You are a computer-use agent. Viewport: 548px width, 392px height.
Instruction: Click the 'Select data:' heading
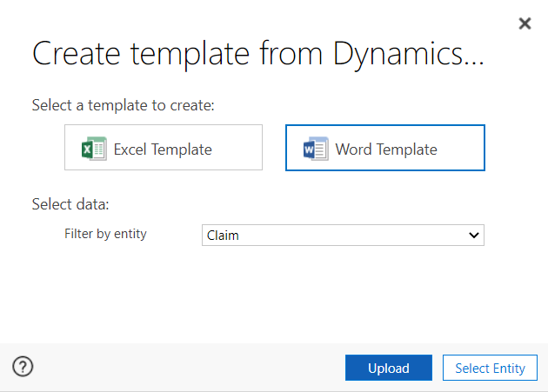tap(70, 204)
